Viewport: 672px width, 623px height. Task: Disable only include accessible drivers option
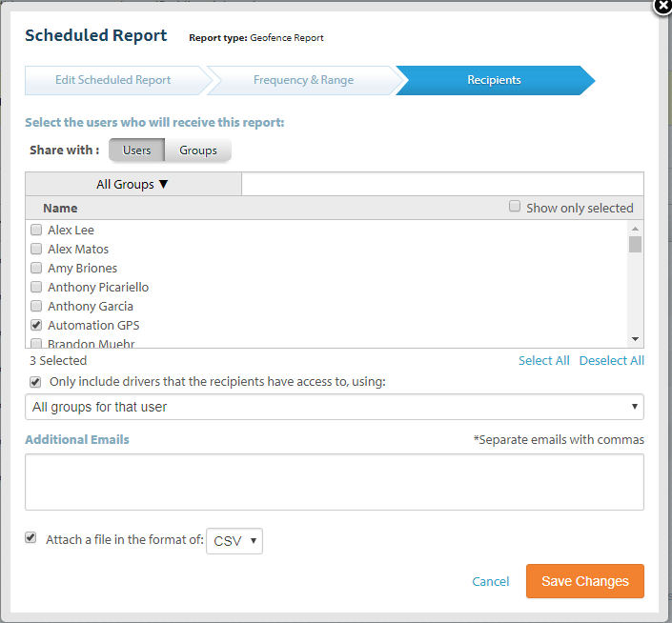click(x=36, y=382)
